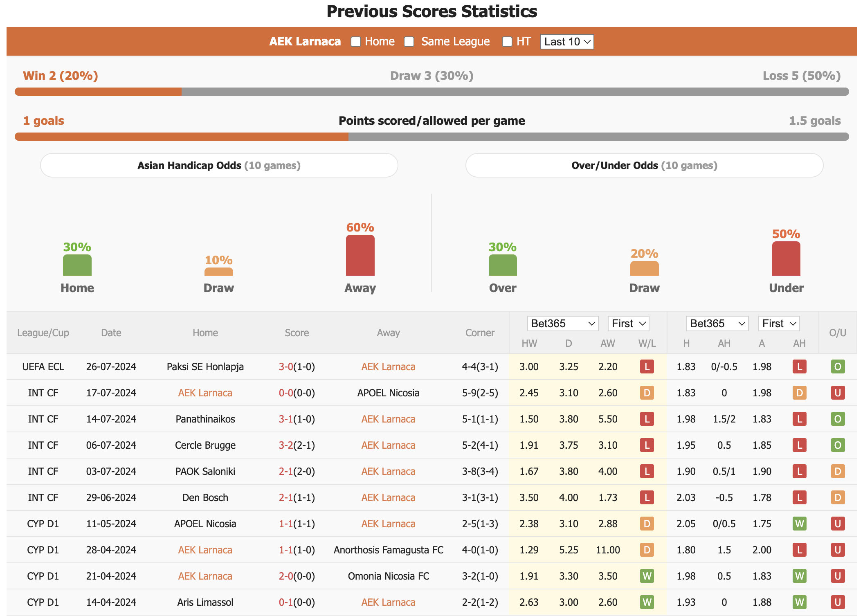Viewport: 863px width, 616px height.
Task: Open the Bet365 dropdown above HW column
Action: (563, 324)
